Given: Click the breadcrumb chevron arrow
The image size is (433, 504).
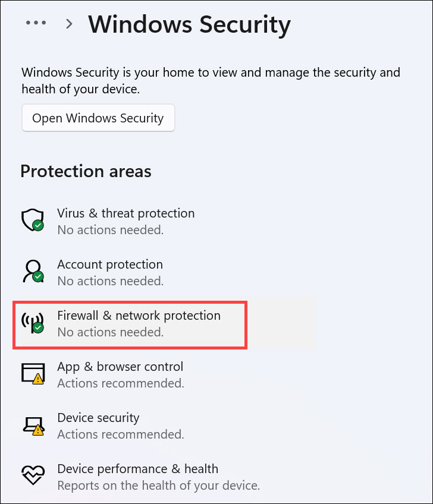Looking at the screenshot, I should pos(70,24).
